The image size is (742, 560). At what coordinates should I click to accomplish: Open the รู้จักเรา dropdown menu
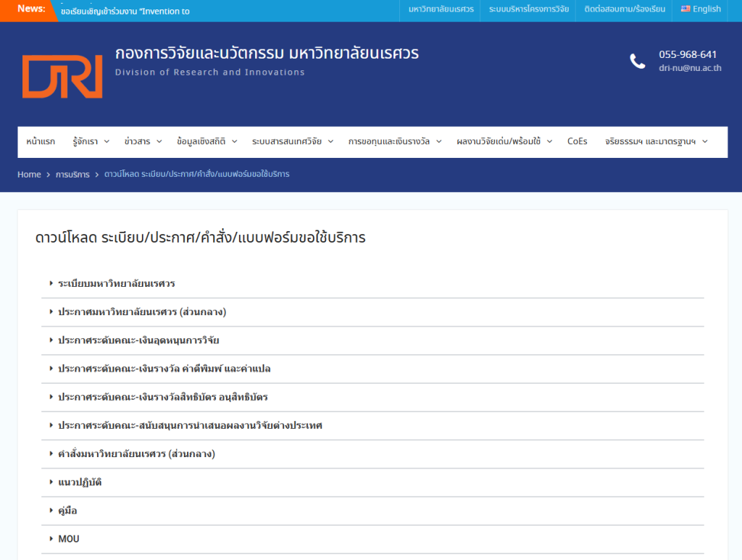[91, 141]
